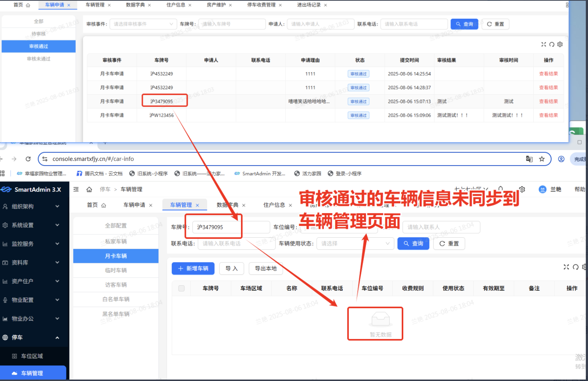Viewport: 588px width, 381px height.
Task: Check the select-all checkbox in table header
Action: (181, 288)
